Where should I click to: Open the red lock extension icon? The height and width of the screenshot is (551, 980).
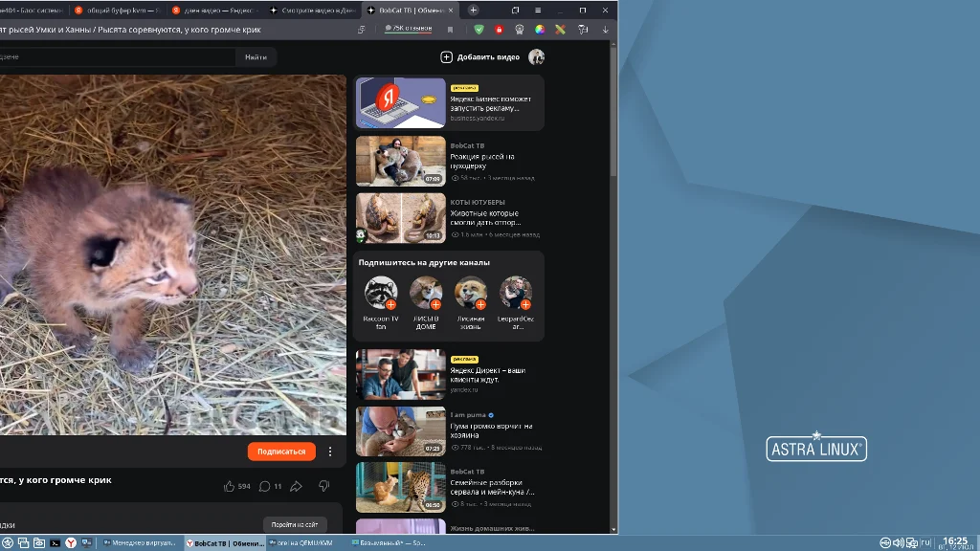coord(499,30)
